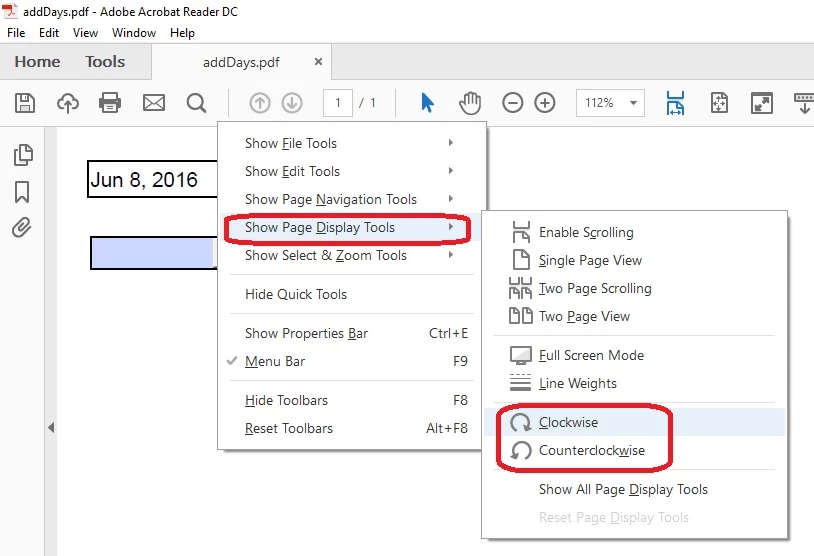Image resolution: width=814 pixels, height=556 pixels.
Task: Click the current page number field
Action: point(338,103)
